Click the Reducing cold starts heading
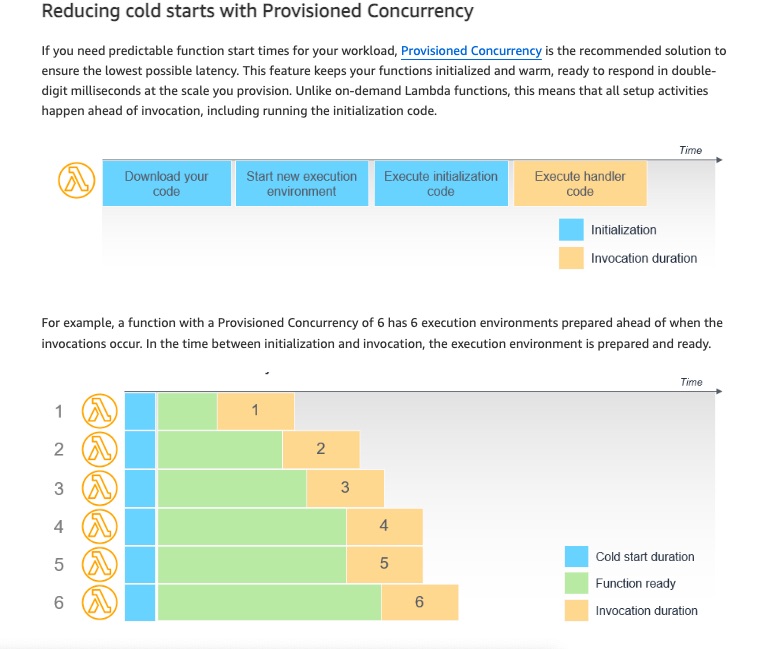Image resolution: width=778 pixels, height=649 pixels. (258, 11)
